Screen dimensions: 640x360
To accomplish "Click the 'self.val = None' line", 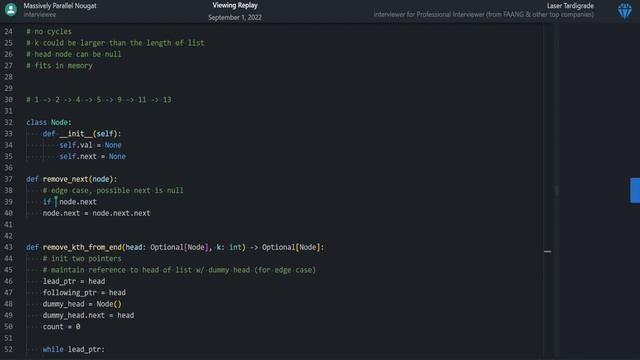I will point(90,145).
